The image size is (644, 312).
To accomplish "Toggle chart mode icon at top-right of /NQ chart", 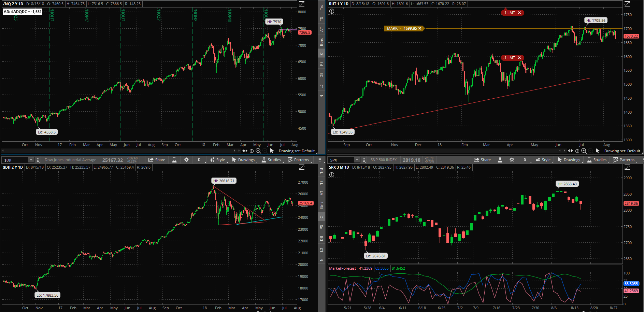I will [x=302, y=4].
